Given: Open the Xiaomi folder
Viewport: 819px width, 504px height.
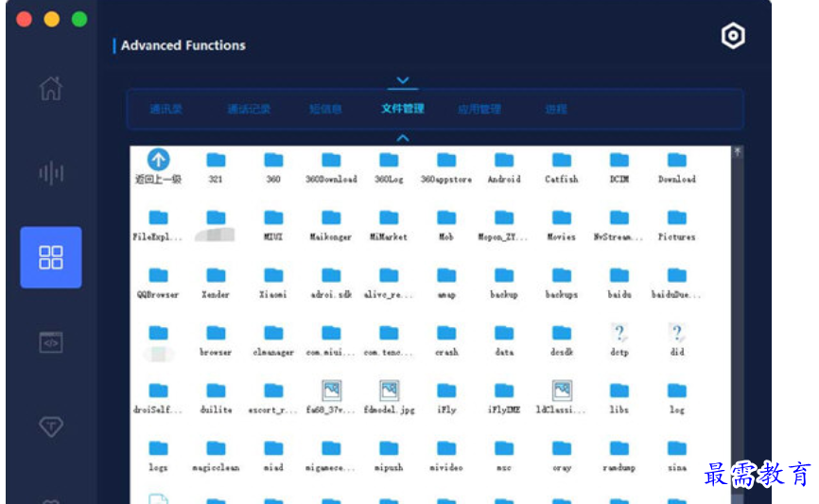Looking at the screenshot, I should [x=273, y=275].
